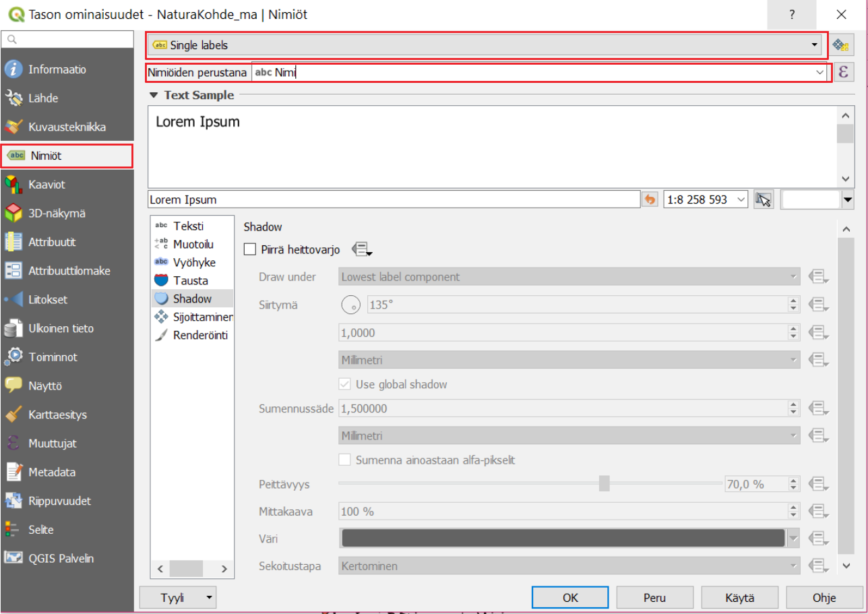868x614 pixels.
Task: Select the Tausta label settings tab
Action: click(x=190, y=280)
